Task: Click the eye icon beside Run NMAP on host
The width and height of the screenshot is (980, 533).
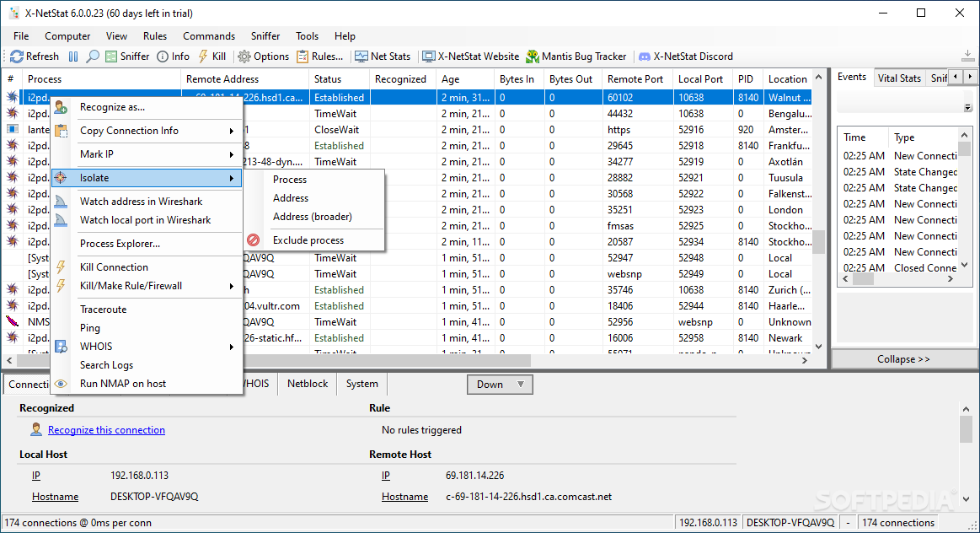Action: pos(61,384)
